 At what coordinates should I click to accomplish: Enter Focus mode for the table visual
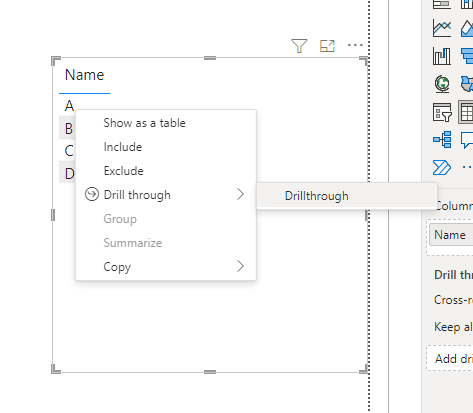click(327, 46)
